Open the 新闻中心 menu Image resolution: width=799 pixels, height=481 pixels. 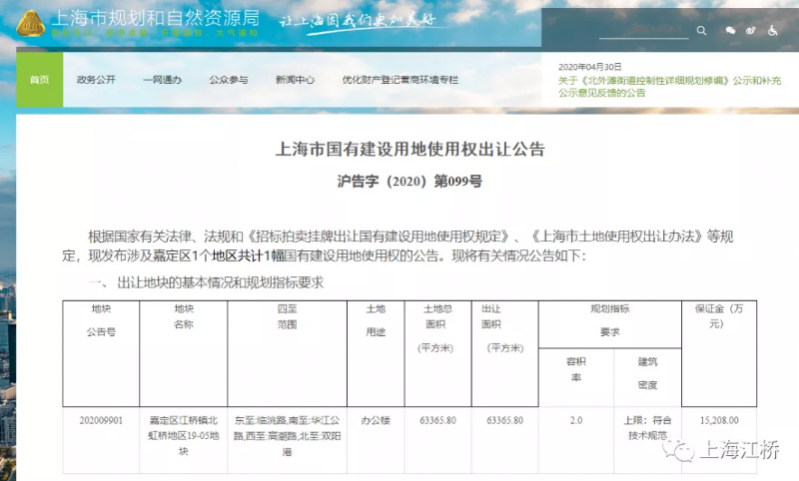point(295,79)
